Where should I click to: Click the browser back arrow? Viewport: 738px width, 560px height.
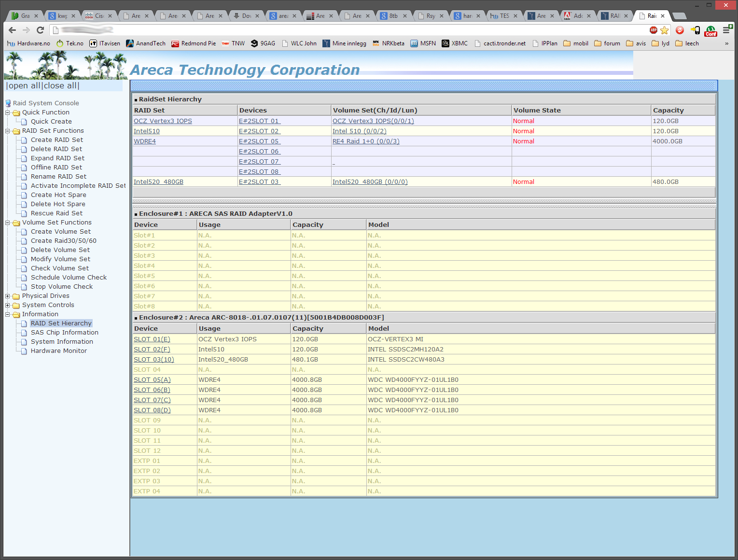(x=12, y=30)
